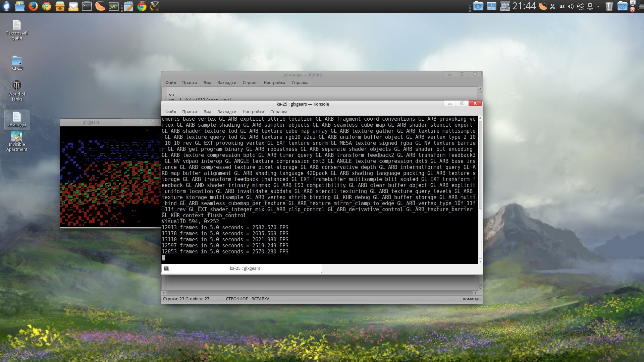The height and width of the screenshot is (362, 644).
Task: Toggle ВСТАВКА insert mode in KWrite status bar
Action: pyautogui.click(x=260, y=299)
